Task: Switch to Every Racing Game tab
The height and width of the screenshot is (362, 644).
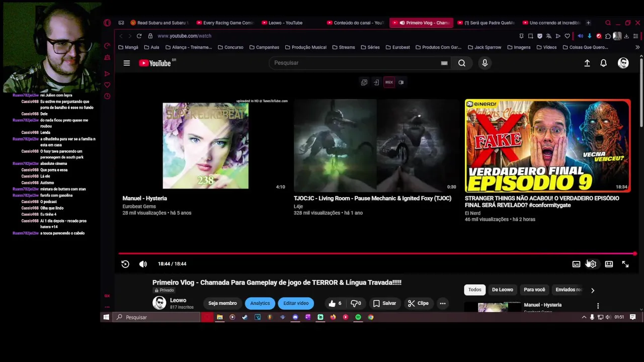Action: 225,23
